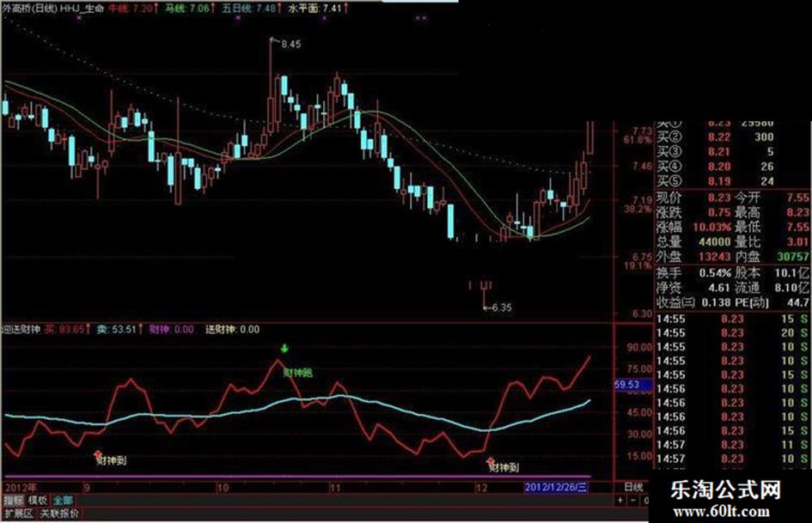This screenshot has height=523, width=812.
Task: Click the 财神: 0.00 label
Action: [x=171, y=329]
